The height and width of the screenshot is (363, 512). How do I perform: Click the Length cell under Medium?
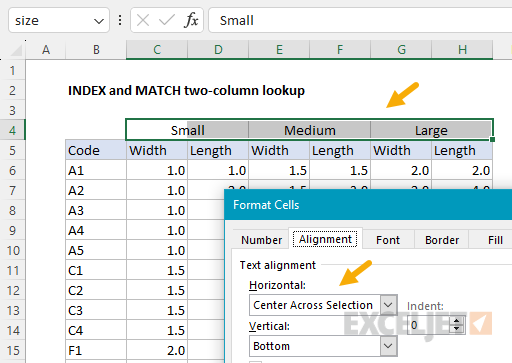340,150
